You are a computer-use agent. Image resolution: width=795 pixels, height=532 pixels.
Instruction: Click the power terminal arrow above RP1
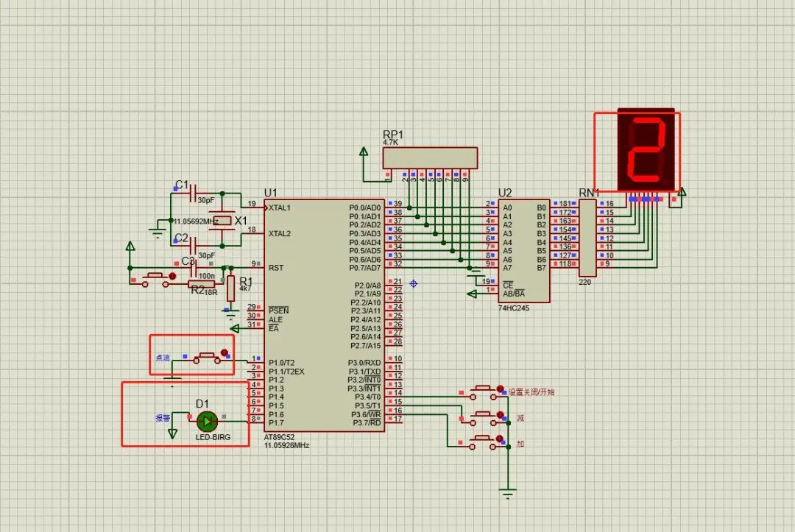tap(364, 152)
